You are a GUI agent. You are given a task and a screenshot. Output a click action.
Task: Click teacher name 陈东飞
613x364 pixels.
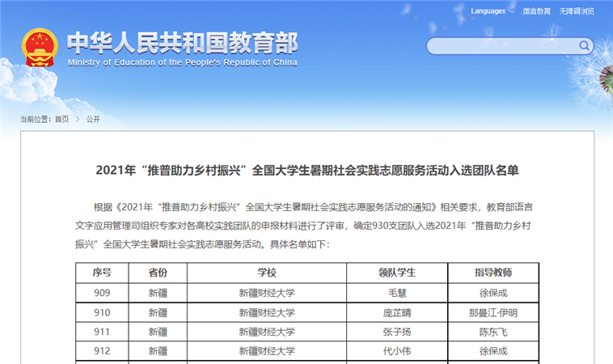(x=493, y=332)
